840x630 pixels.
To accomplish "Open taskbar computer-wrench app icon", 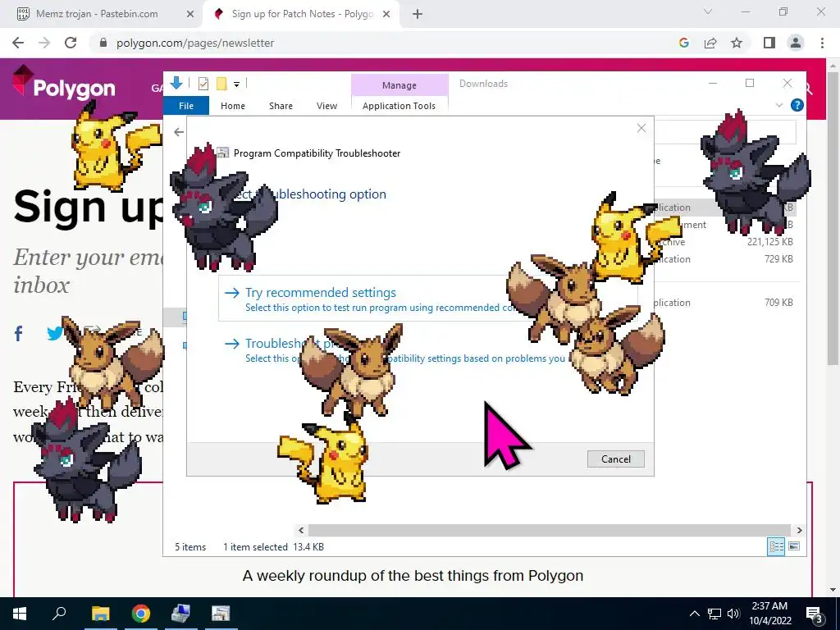I will click(180, 614).
